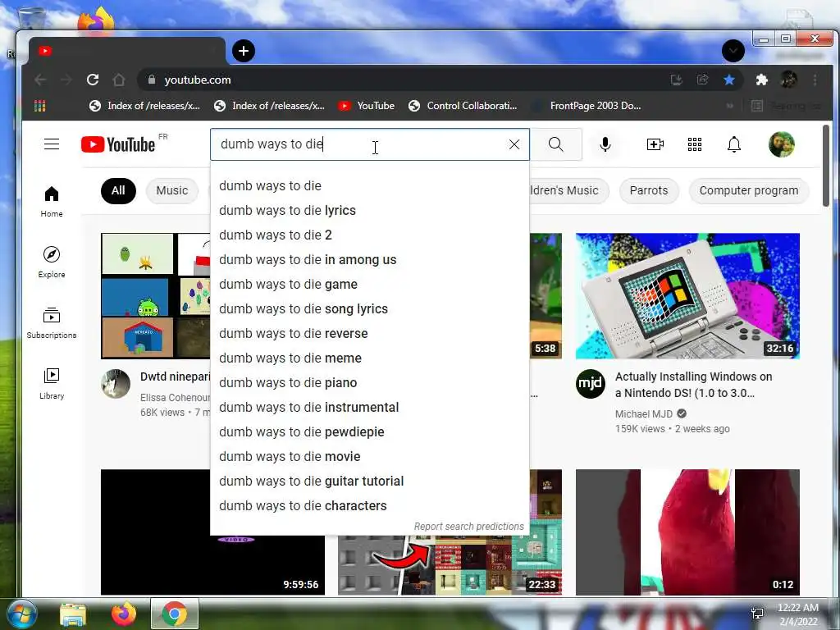Viewport: 840px width, 630px height.
Task: Choose suggestion 'dumb ways to die instrumental'
Action: 370,408
